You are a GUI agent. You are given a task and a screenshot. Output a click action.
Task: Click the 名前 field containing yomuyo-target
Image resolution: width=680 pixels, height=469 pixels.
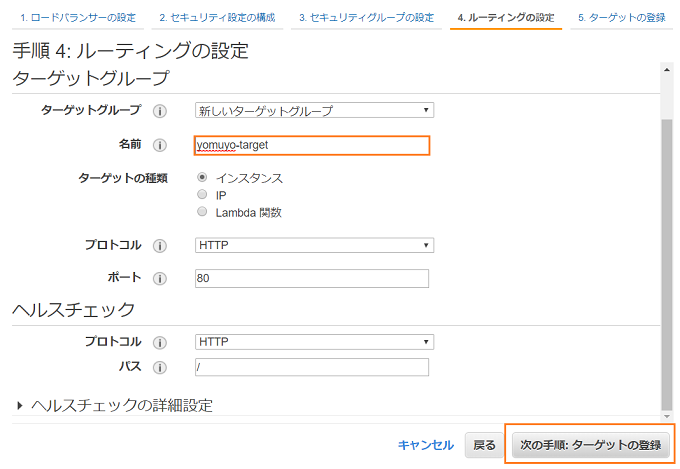click(312, 145)
